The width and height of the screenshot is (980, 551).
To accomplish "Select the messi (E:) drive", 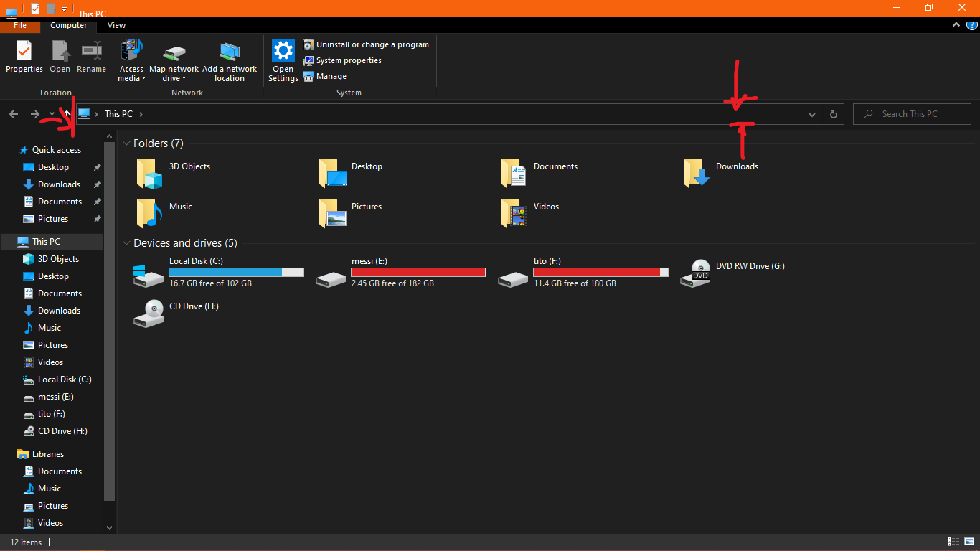I will (x=401, y=273).
